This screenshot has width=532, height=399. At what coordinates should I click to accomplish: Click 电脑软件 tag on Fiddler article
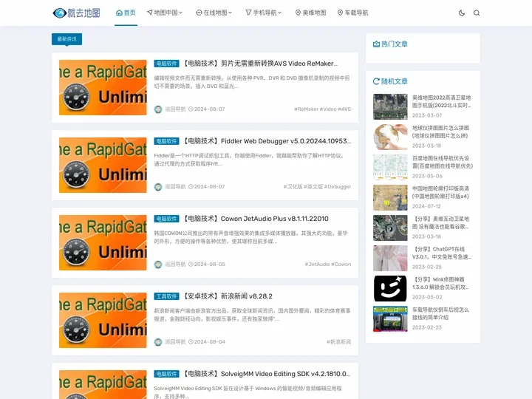(x=166, y=141)
